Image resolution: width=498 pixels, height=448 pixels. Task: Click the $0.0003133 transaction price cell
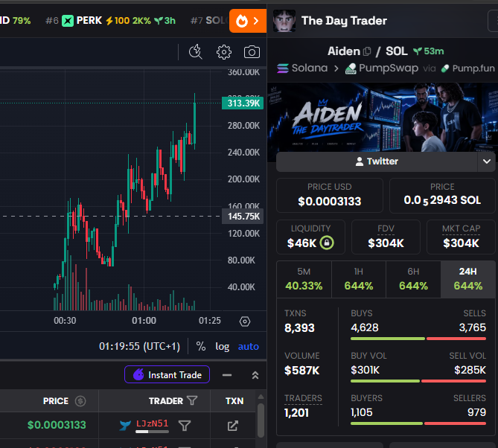click(x=57, y=425)
